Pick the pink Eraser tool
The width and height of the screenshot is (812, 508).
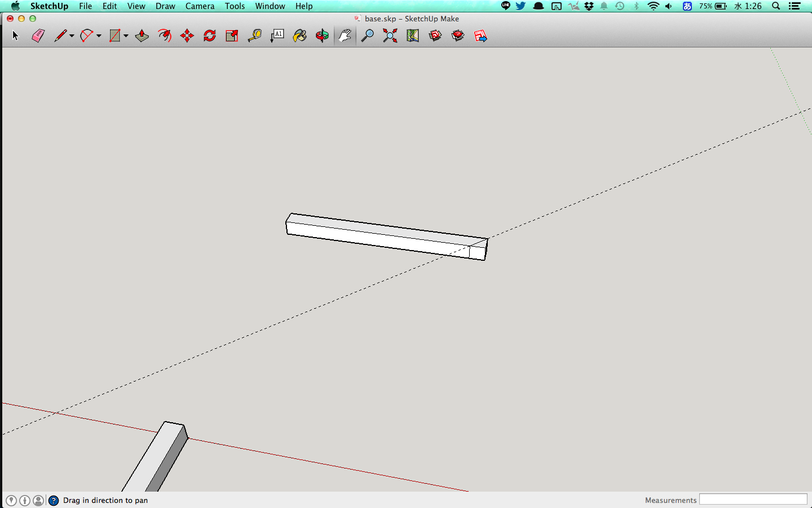[x=38, y=36]
